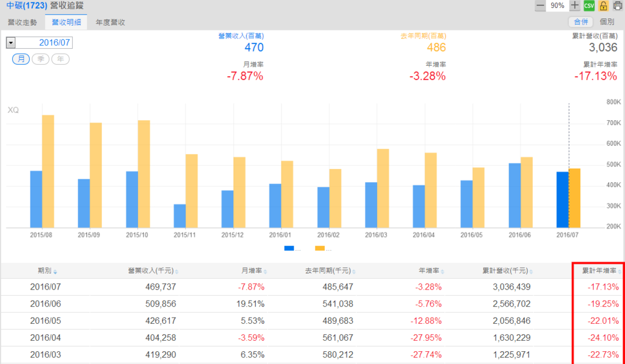Click monthly growth 19.51% cell
The height and width of the screenshot is (364, 625).
251,304
